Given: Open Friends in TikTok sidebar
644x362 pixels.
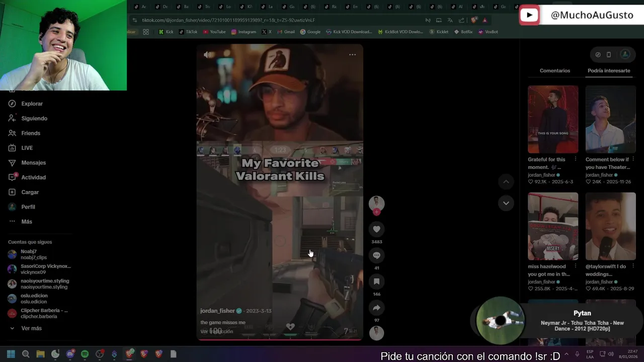Looking at the screenshot, I should tap(25, 133).
